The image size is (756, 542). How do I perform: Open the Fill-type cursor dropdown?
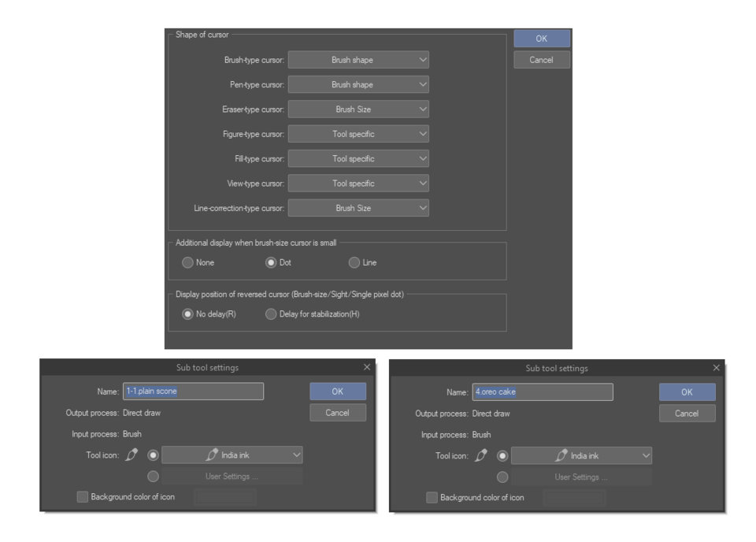[x=358, y=158]
